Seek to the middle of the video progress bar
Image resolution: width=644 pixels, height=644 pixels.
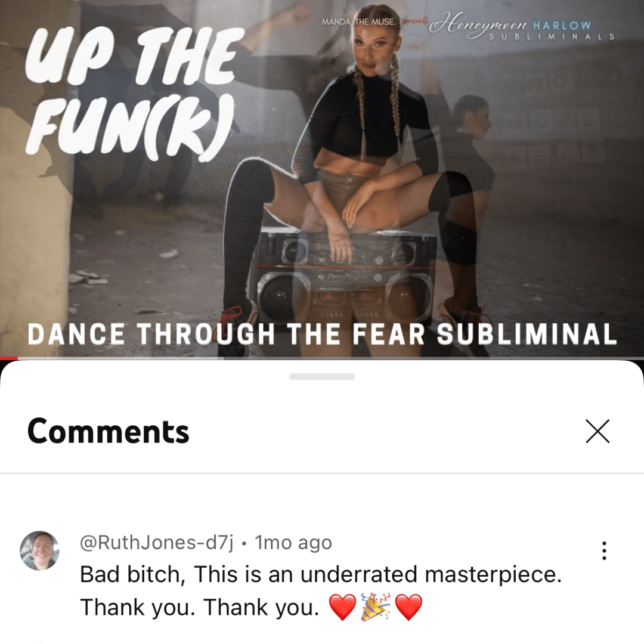(x=322, y=358)
